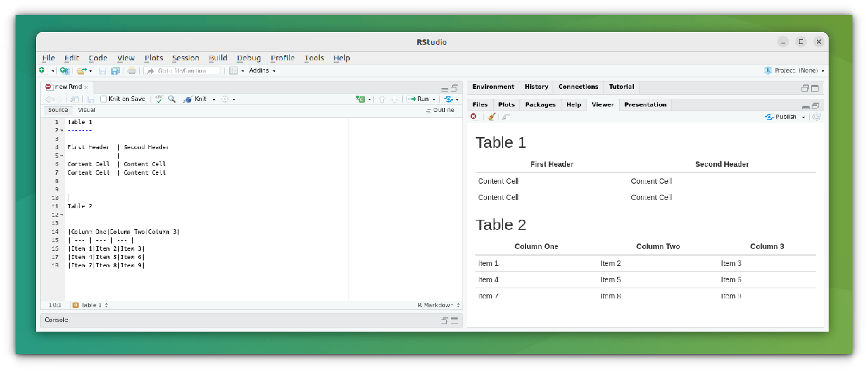Click the spell check icon in editor toolbar
The width and height of the screenshot is (868, 371).
tap(159, 99)
